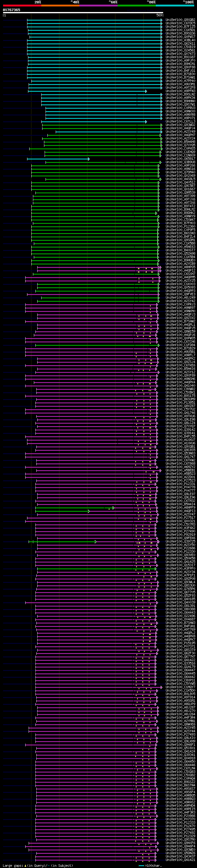Click hit label UniRef100_P12331
The width and height of the screenshot is (197, 868).
(x=180, y=484)
